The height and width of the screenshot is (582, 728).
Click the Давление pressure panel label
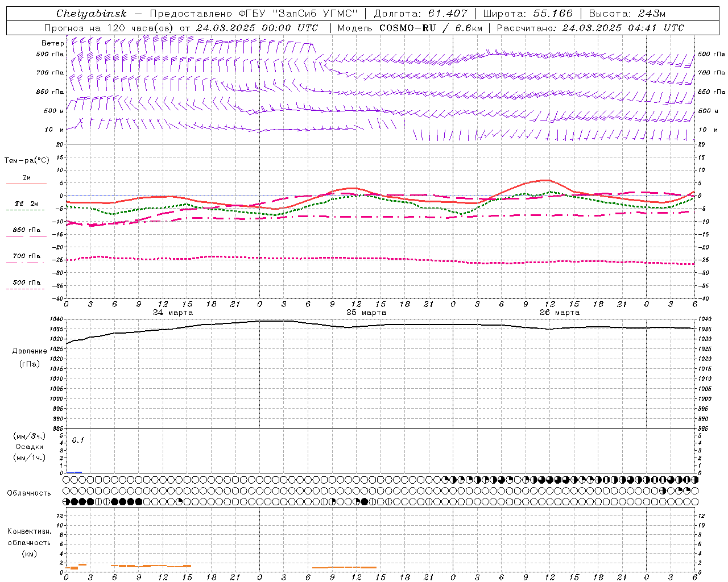(x=30, y=351)
